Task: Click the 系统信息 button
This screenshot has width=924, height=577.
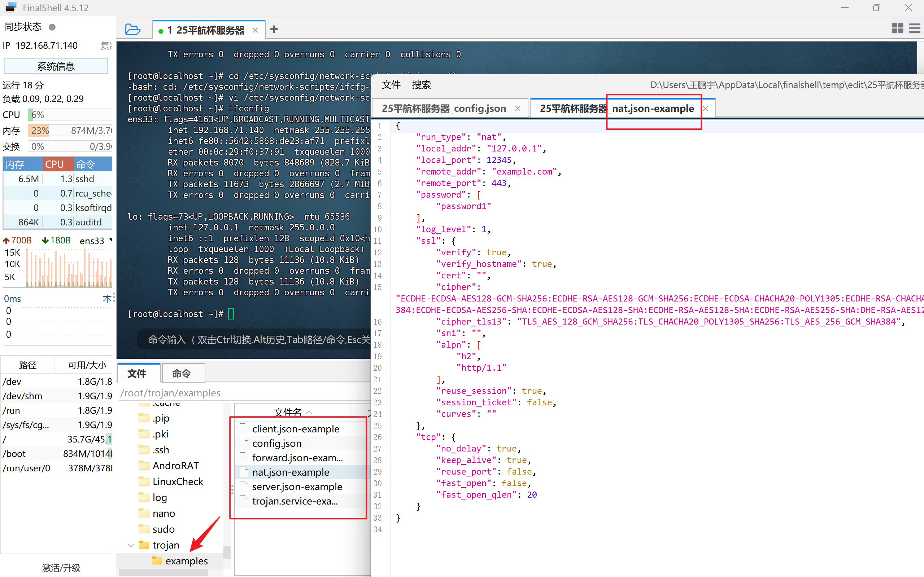Action: [x=56, y=66]
